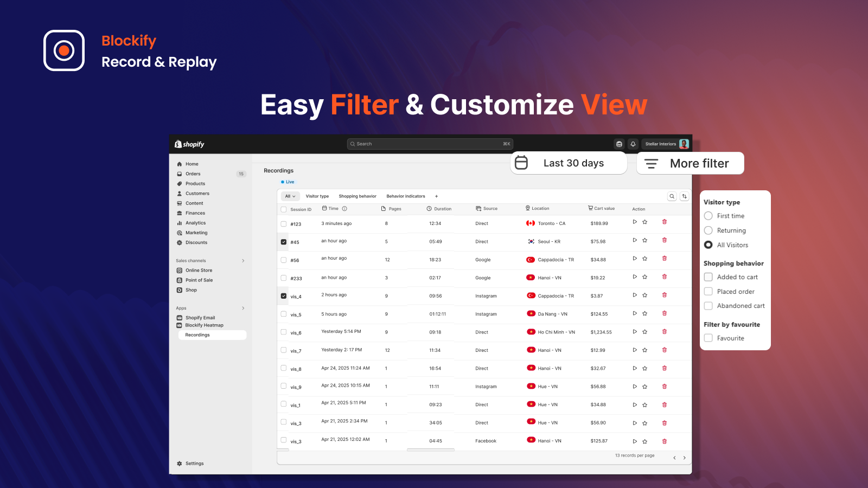Screen dimensions: 868x488
Task: Enable the Added to cart filter
Action: pos(708,277)
